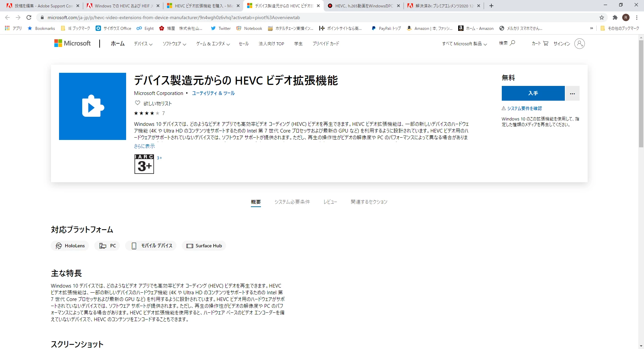644x349 pixels.
Task: Switch to the 関連するセクション tab
Action: 369,202
